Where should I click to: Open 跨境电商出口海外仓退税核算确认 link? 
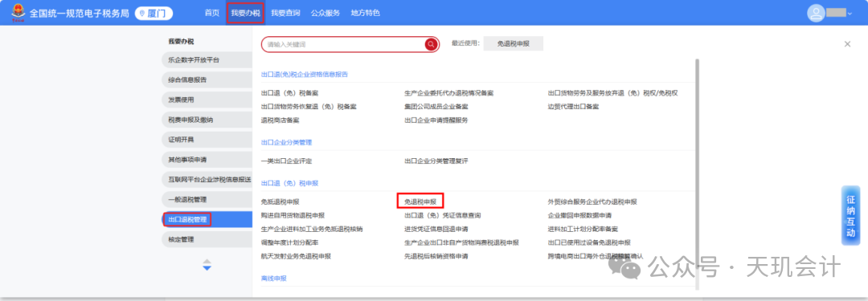click(596, 256)
